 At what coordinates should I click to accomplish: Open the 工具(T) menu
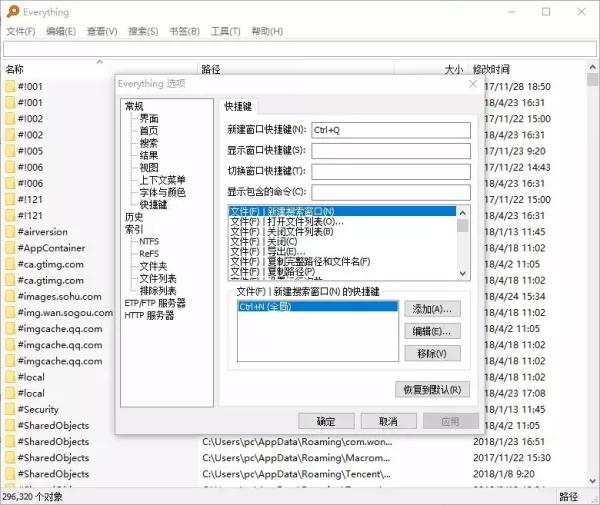click(225, 31)
